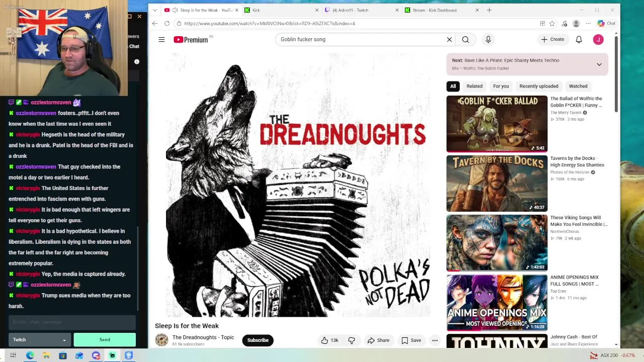Open Taverns by the Docks video title
This screenshot has width=644, height=362.
[x=577, y=161]
